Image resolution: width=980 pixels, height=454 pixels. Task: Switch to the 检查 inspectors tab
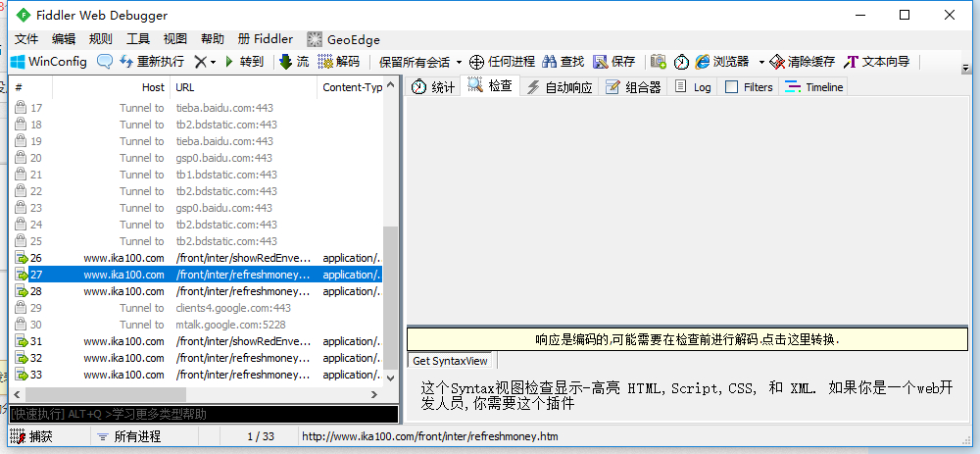[491, 85]
